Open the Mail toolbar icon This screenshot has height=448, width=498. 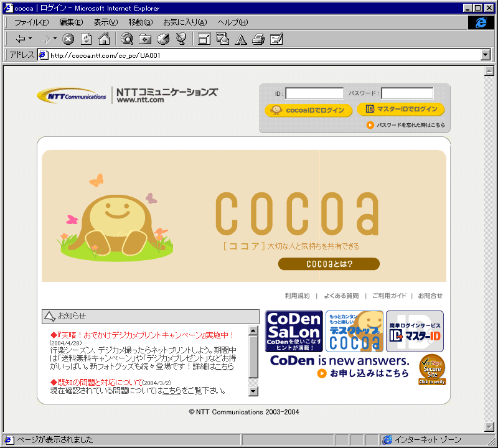click(222, 39)
